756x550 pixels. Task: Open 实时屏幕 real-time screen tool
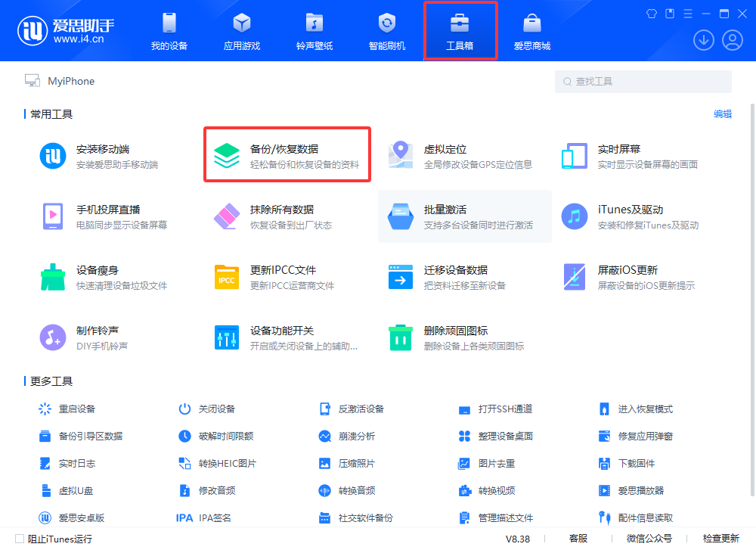tap(574, 156)
